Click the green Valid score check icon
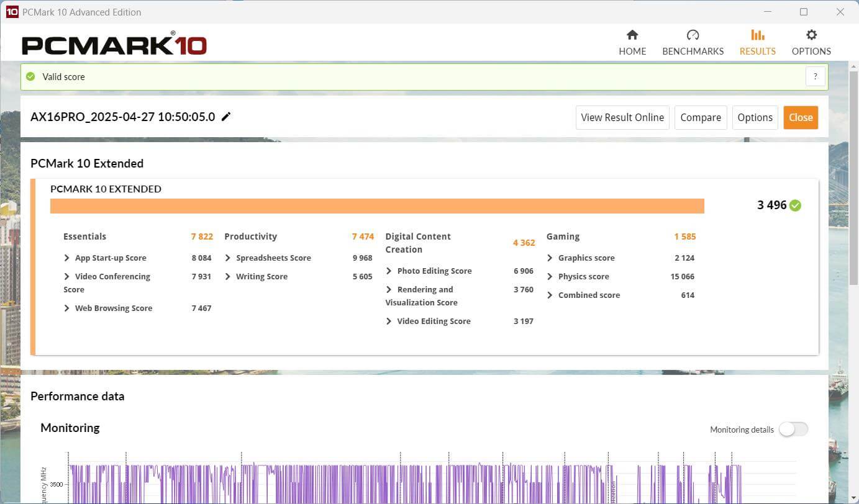 (x=30, y=77)
